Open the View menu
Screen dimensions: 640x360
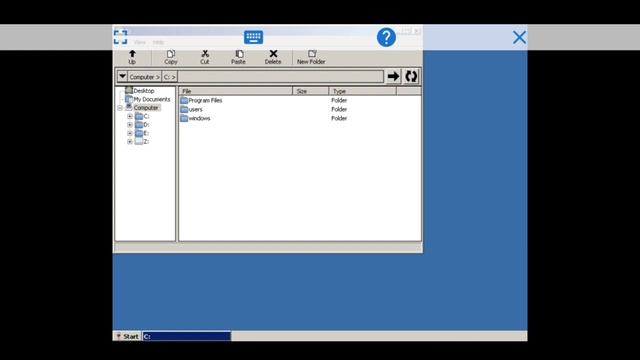pos(140,42)
